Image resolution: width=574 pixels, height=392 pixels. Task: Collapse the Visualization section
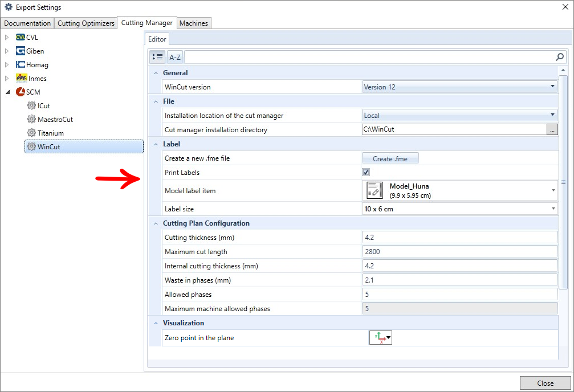tap(156, 323)
